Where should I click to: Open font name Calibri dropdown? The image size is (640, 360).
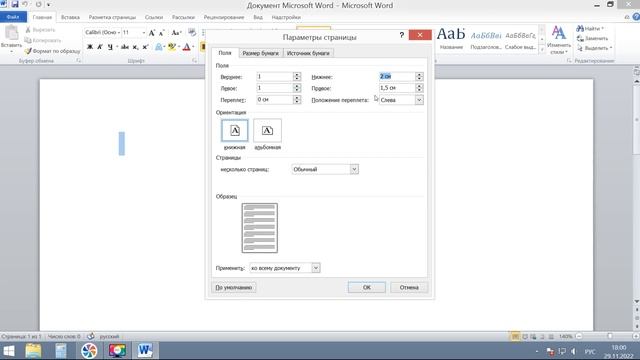pyautogui.click(x=119, y=32)
